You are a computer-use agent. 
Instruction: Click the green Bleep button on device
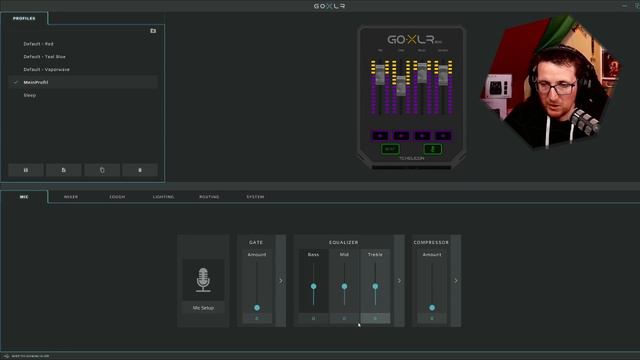[390, 149]
